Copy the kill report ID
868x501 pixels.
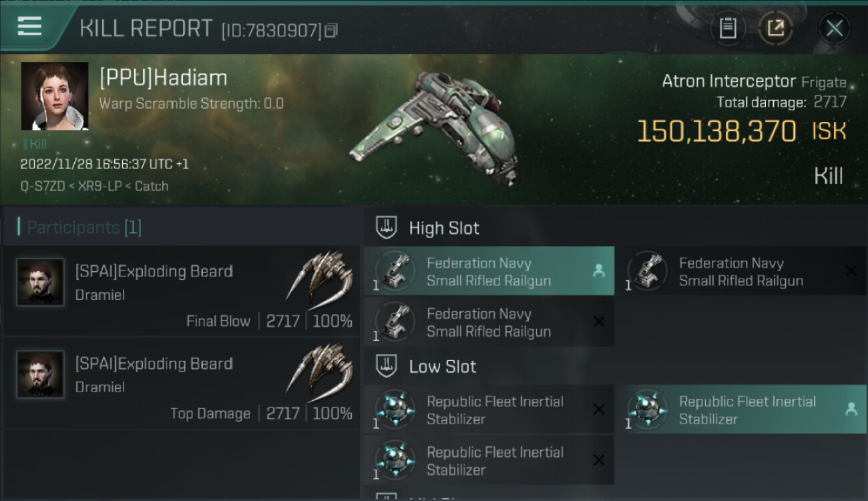pyautogui.click(x=331, y=30)
